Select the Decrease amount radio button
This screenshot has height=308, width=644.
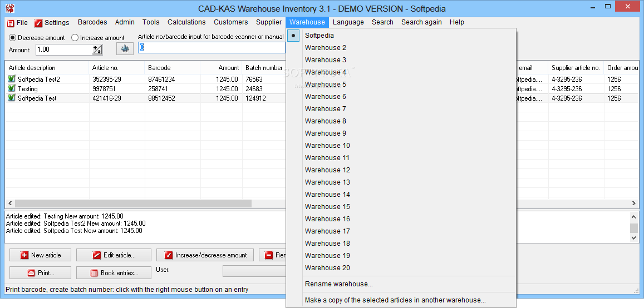12,37
